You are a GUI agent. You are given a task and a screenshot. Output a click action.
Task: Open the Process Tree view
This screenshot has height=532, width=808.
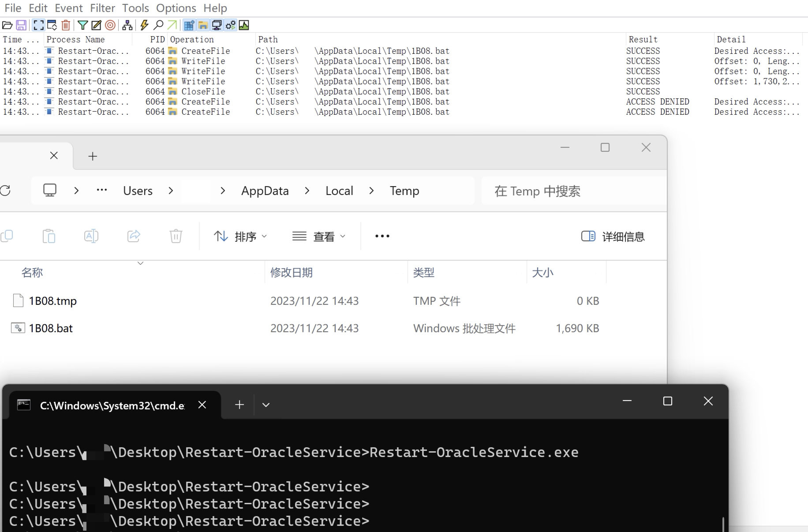point(127,25)
